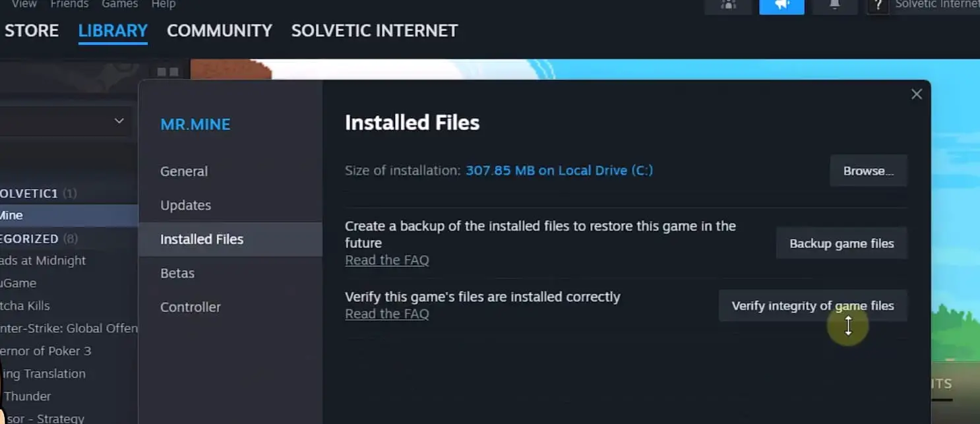Open Read the FAQ link under backup
This screenshot has width=980, height=424.
point(386,260)
